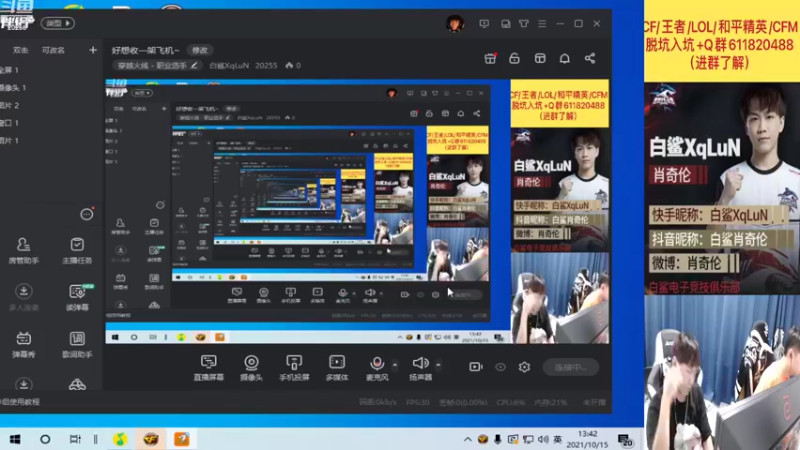
Task: Mute the 麦克风 microphone
Action: tap(377, 367)
